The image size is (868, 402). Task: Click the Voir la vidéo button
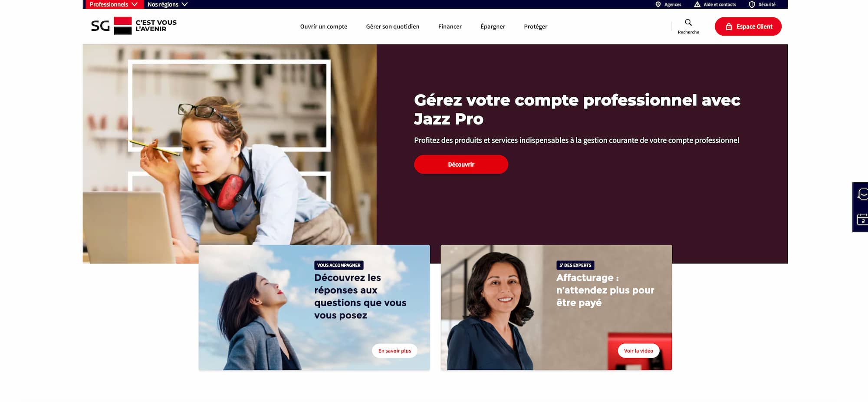[x=638, y=351]
